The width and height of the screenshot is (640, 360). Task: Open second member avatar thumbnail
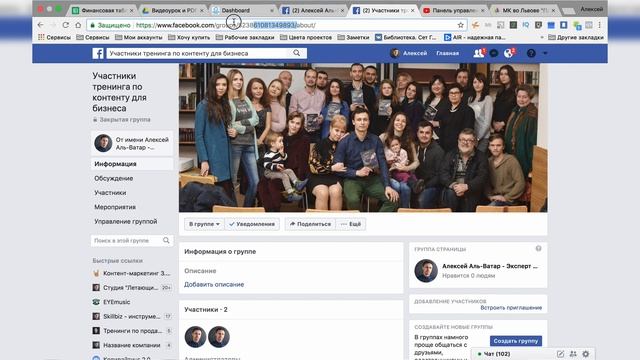click(219, 336)
